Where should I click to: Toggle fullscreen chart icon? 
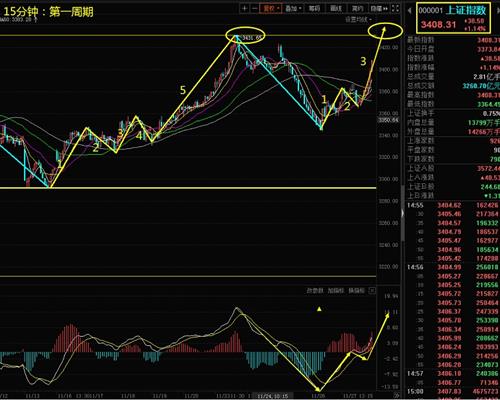click(x=395, y=8)
